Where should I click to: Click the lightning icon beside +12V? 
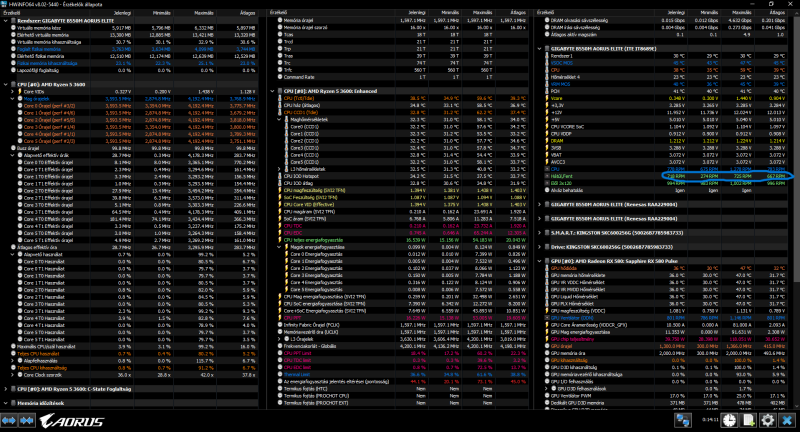[x=547, y=113]
